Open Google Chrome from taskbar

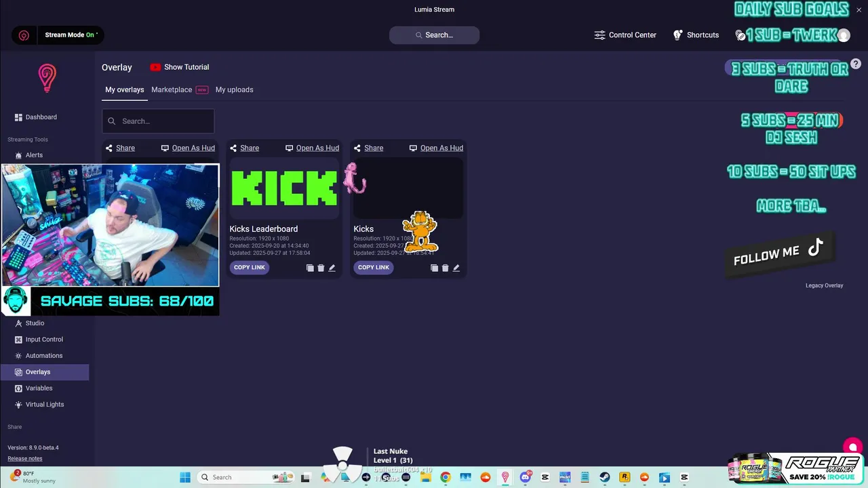446,477
